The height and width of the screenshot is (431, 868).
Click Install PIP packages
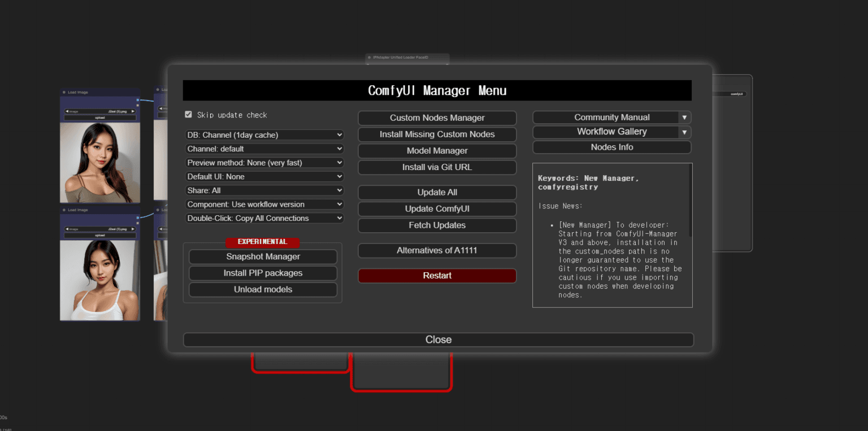pyautogui.click(x=263, y=273)
